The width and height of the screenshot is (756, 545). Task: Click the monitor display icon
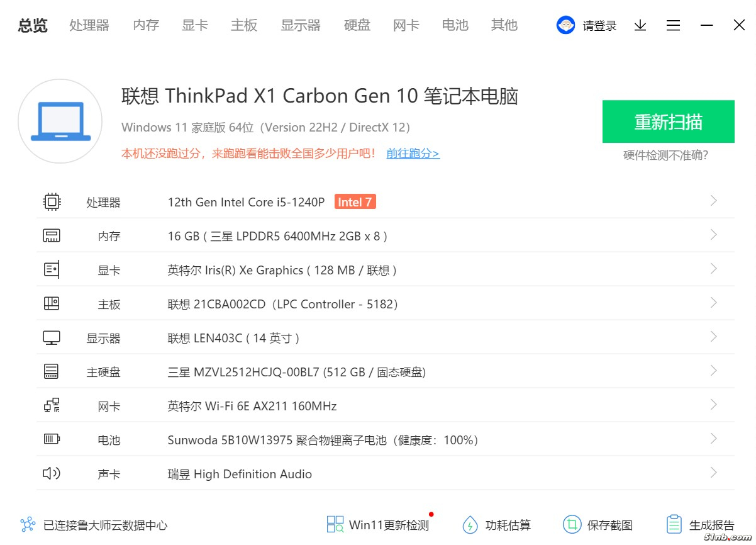(x=52, y=338)
